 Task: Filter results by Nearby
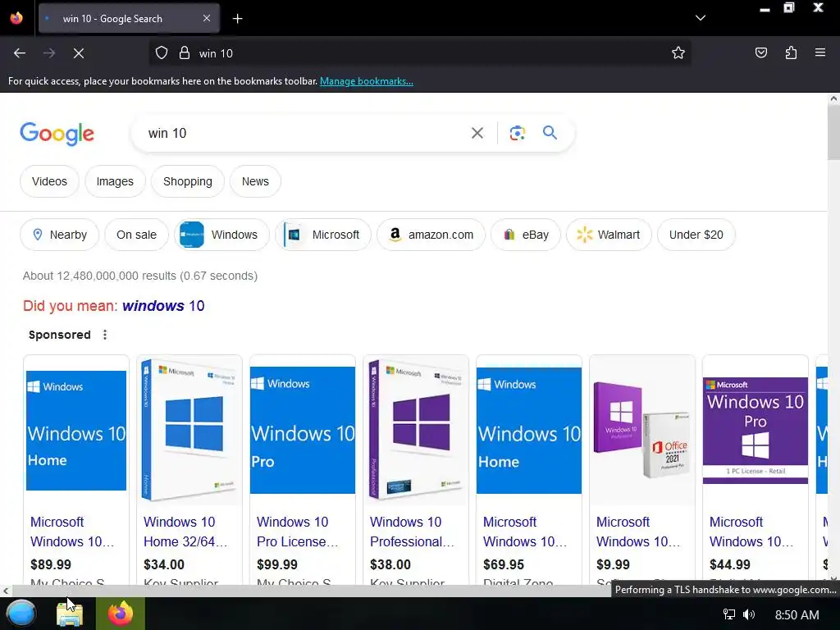coord(59,235)
